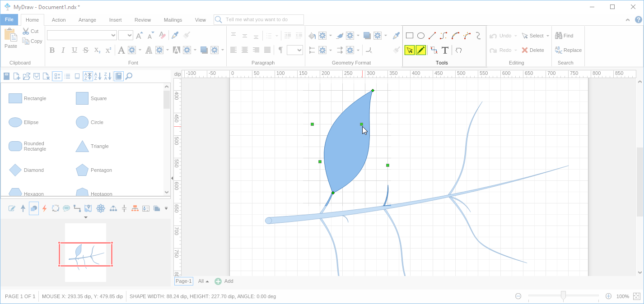The image size is (644, 304).
Task: Toggle Italic formatting
Action: click(x=63, y=50)
